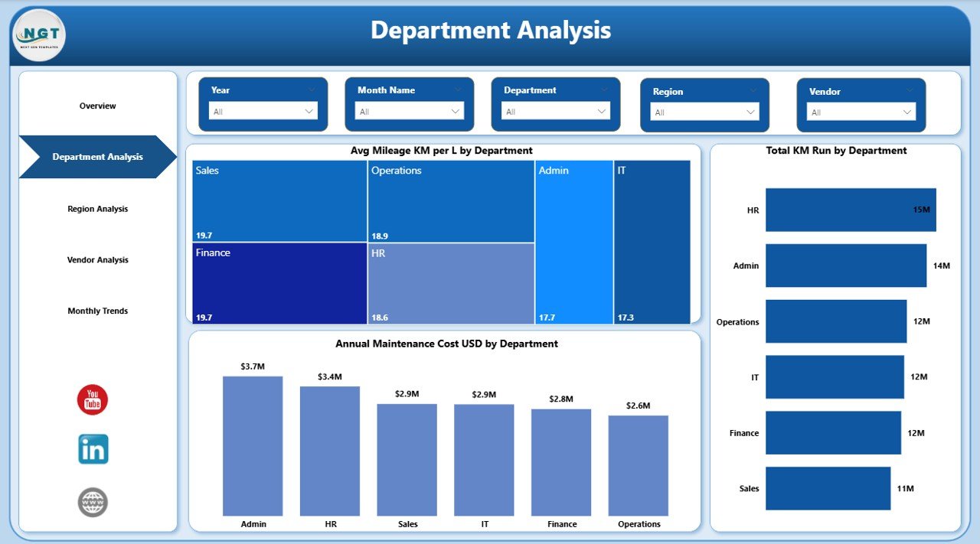The height and width of the screenshot is (544, 980).
Task: Open the LinkedIn page icon
Action: click(x=92, y=451)
